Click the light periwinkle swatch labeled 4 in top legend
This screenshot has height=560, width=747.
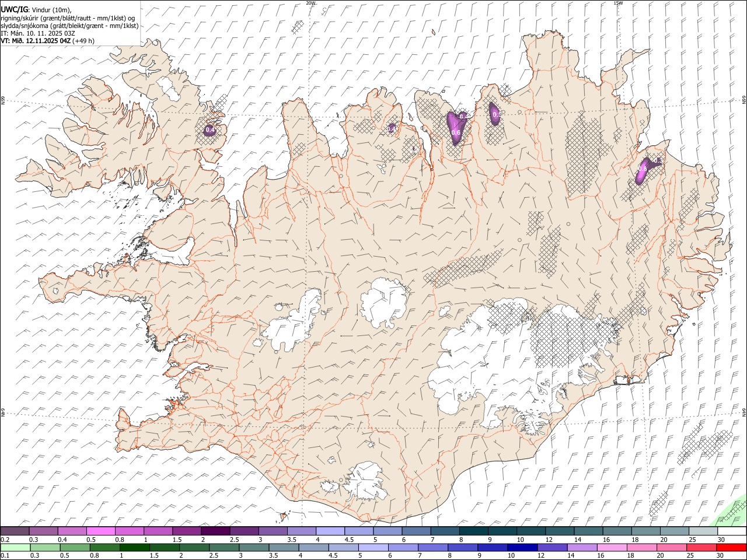pyautogui.click(x=330, y=531)
